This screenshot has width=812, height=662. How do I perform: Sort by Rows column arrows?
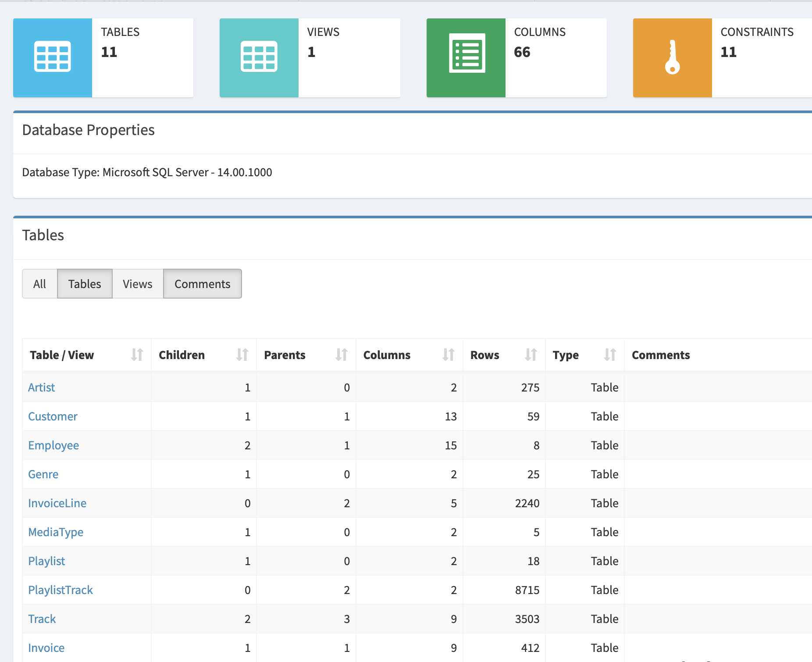[531, 355]
